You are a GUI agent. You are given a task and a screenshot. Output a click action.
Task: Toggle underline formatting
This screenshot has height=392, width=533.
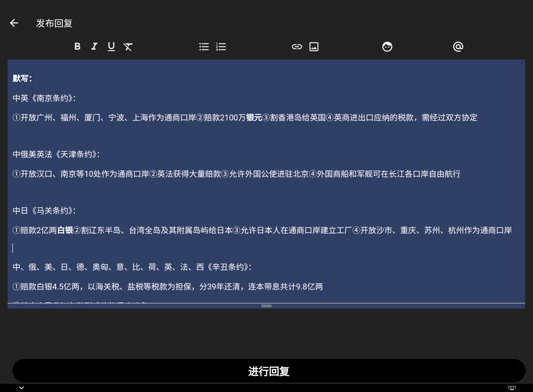click(x=111, y=46)
